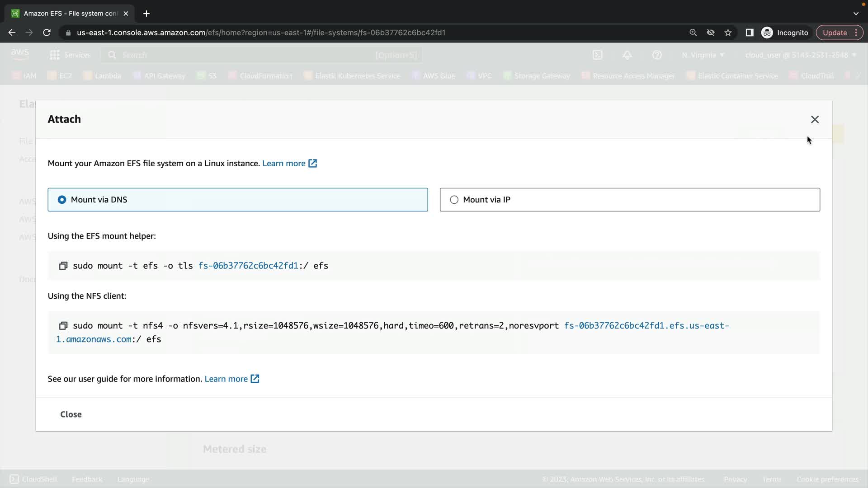Select Mount via IP option
The image size is (868, 488).
point(454,200)
